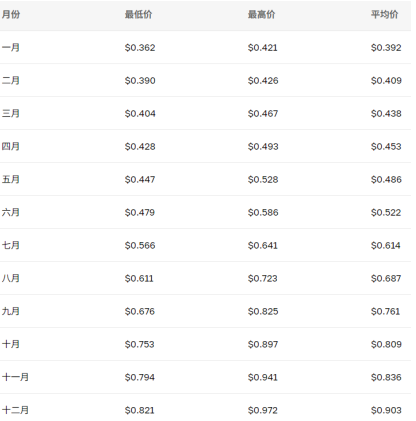Click the 八月 average price $0.687
The image size is (416, 421).
386,278
